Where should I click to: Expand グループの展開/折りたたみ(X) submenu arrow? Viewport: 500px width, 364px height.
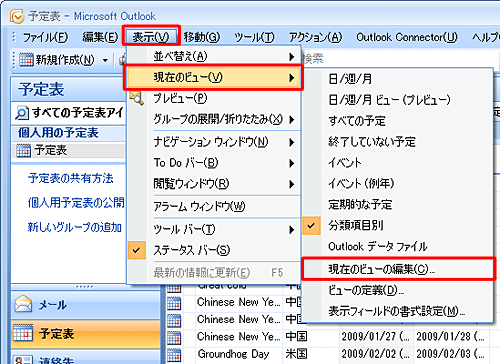[292, 119]
